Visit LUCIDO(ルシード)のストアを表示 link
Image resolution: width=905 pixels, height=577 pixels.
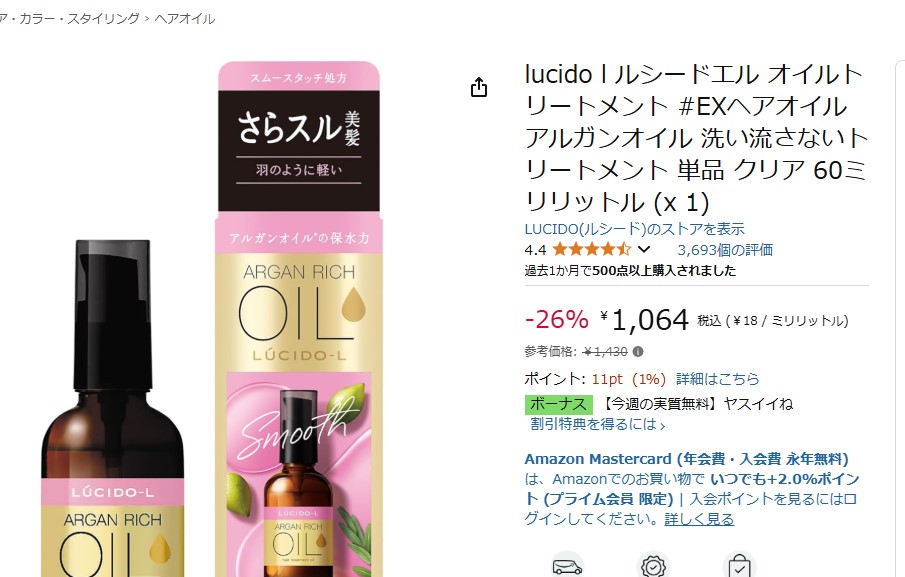(634, 229)
